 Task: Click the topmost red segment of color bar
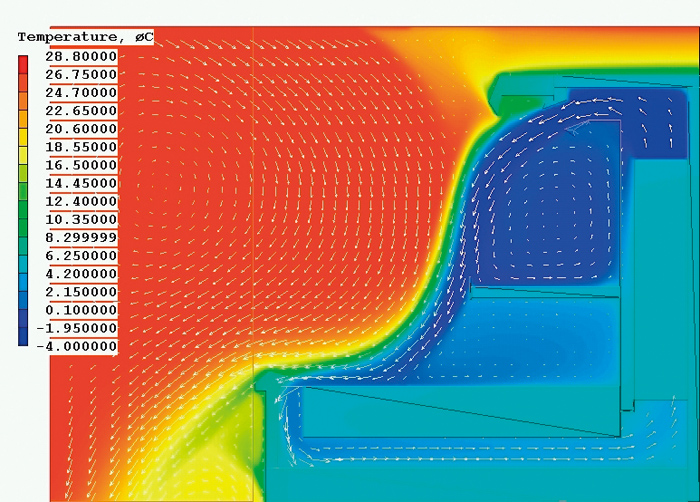(x=23, y=64)
